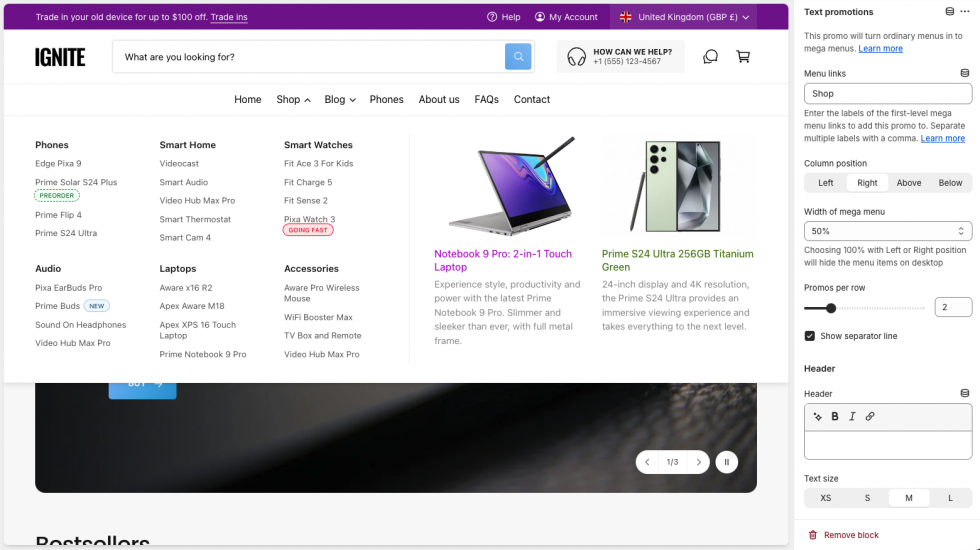Apply italic in the Header editor

[852, 417]
